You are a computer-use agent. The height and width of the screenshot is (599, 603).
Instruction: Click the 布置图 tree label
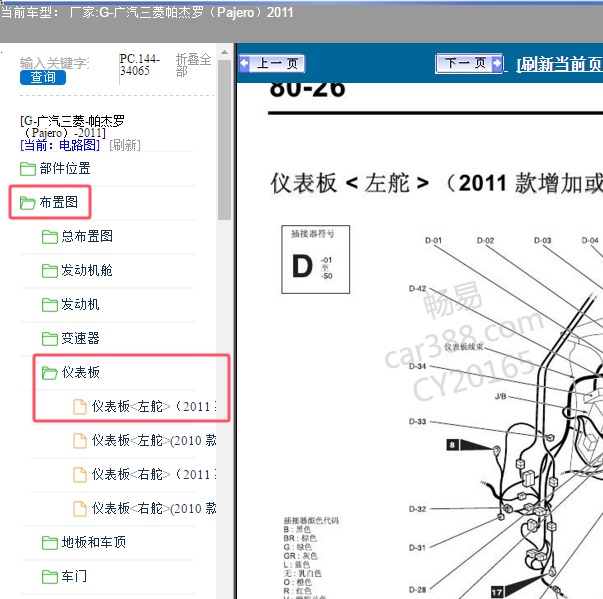point(58,202)
